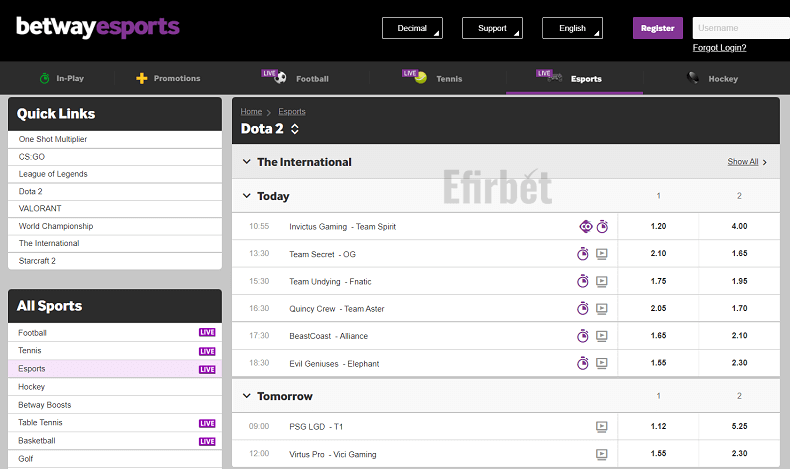Click eye icon for Invictus Gaming match

click(x=586, y=227)
